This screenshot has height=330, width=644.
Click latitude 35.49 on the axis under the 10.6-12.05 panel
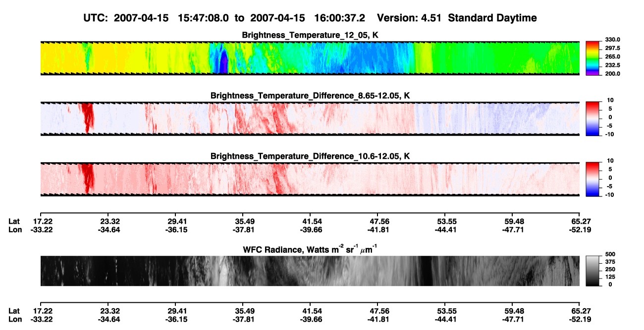pos(243,221)
